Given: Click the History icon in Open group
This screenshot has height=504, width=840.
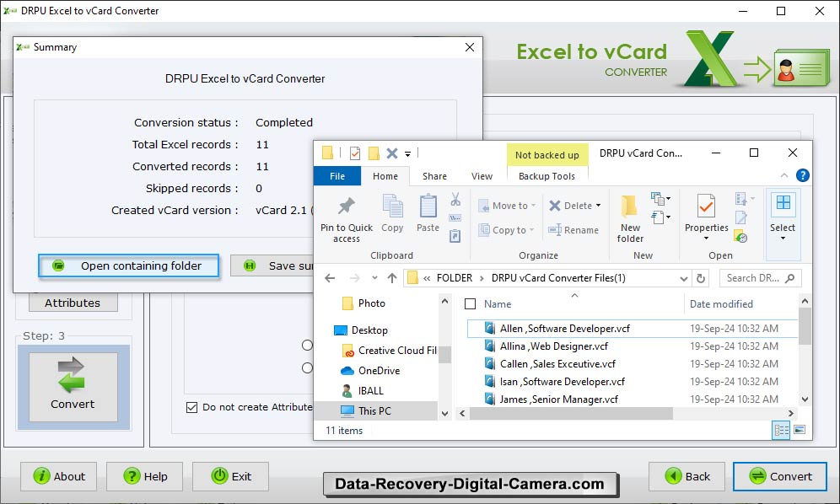Looking at the screenshot, I should tap(741, 236).
